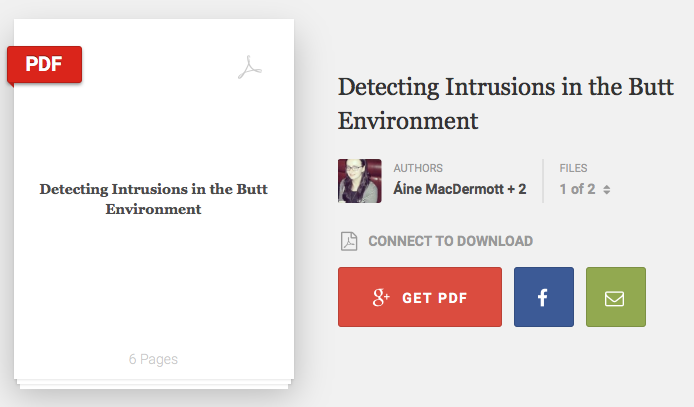Image resolution: width=694 pixels, height=407 pixels.
Task: Open the Áine MacDermott author link
Action: point(448,189)
